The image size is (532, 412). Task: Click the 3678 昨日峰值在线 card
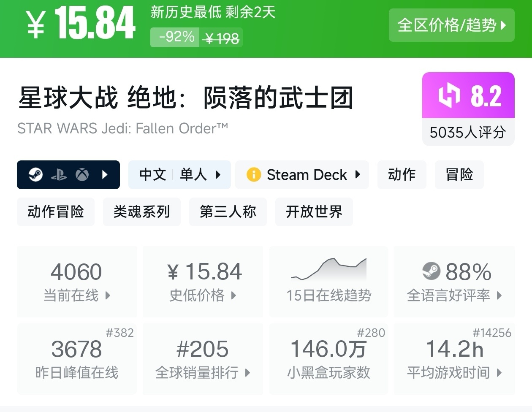click(77, 359)
